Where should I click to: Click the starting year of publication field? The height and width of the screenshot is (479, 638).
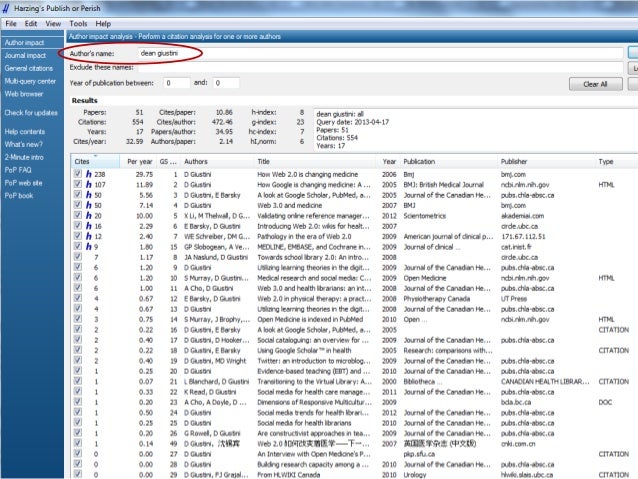pyautogui.click(x=176, y=83)
